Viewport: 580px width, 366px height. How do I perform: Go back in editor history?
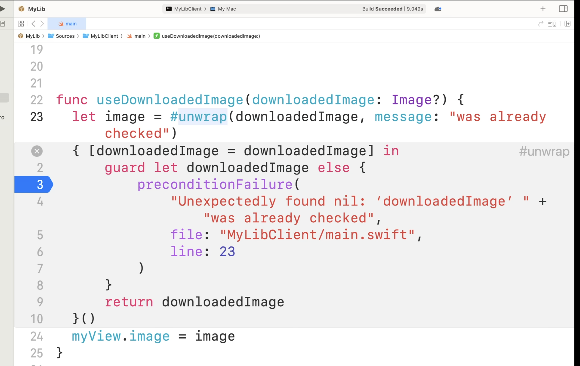(x=33, y=24)
